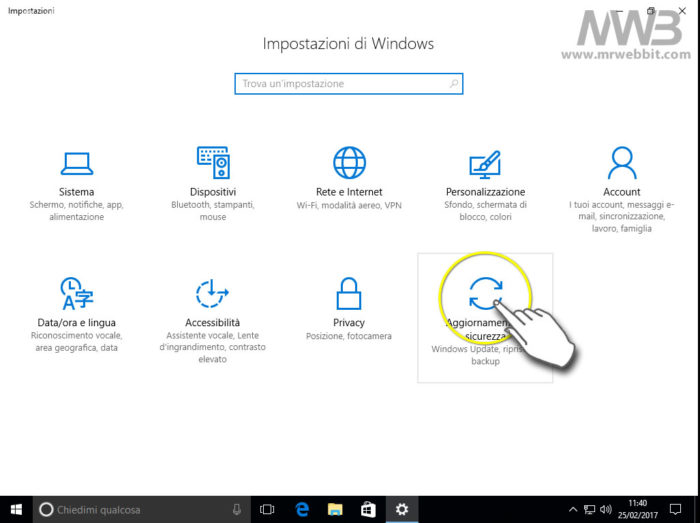Click the Sistema label

(x=77, y=192)
